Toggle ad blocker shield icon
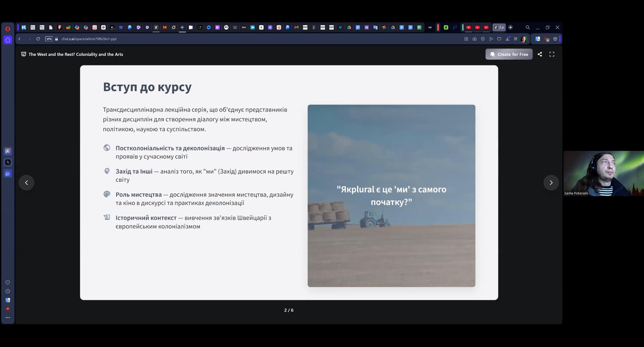The image size is (644, 347). point(483,39)
